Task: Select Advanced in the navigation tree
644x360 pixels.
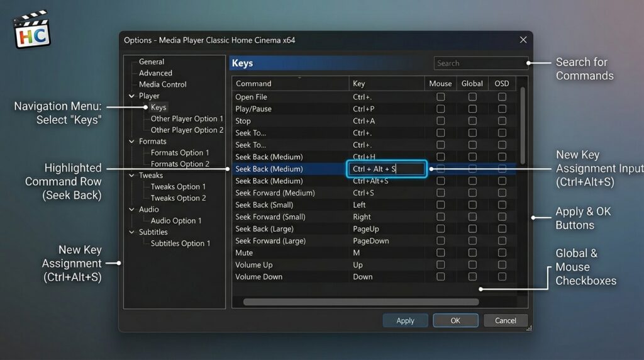Action: [x=155, y=73]
